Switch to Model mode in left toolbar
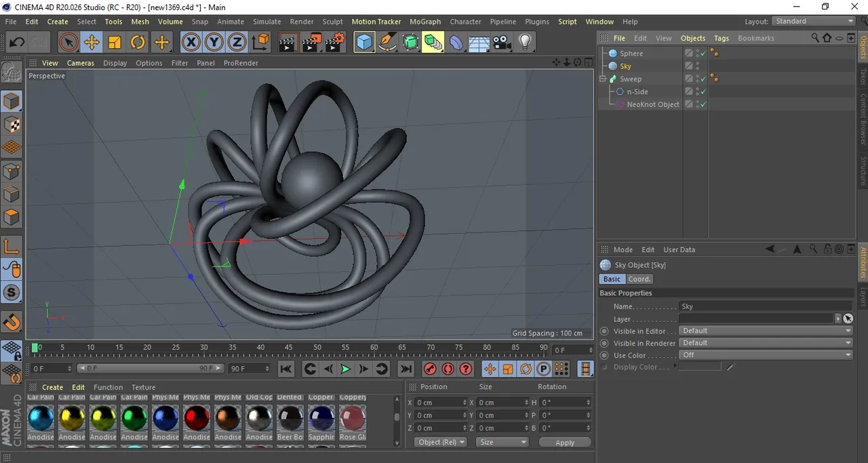Viewport: 868px width, 463px height. point(12,102)
